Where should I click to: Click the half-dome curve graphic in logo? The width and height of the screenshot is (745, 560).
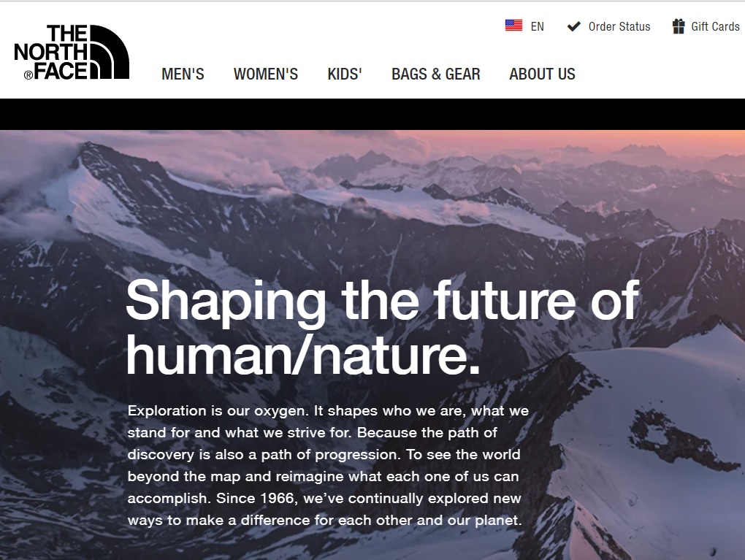[110, 53]
